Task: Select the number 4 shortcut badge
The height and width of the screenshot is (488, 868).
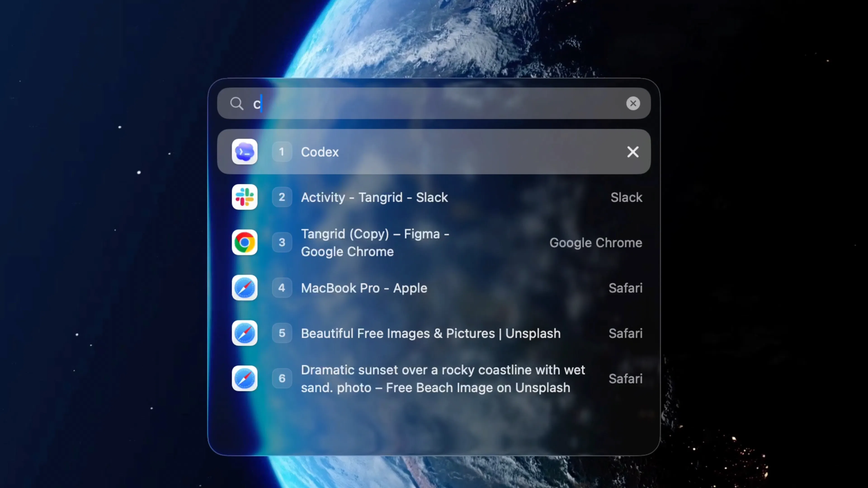Action: tap(282, 288)
